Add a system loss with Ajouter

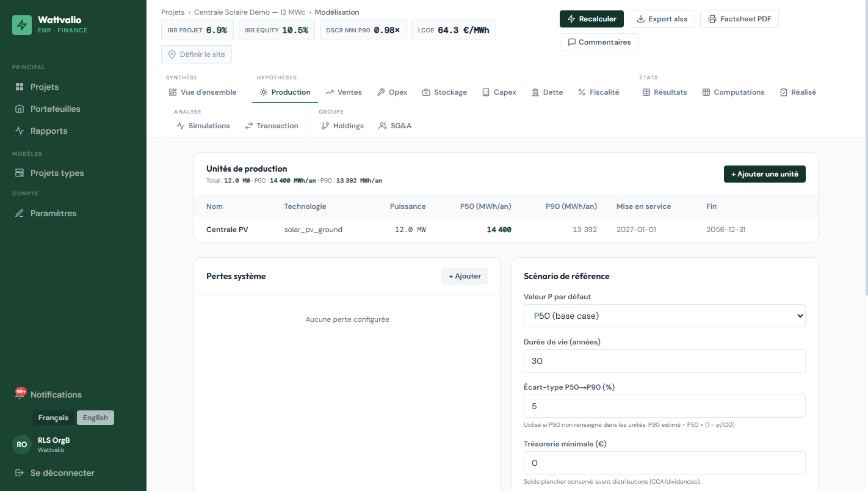[x=465, y=276]
